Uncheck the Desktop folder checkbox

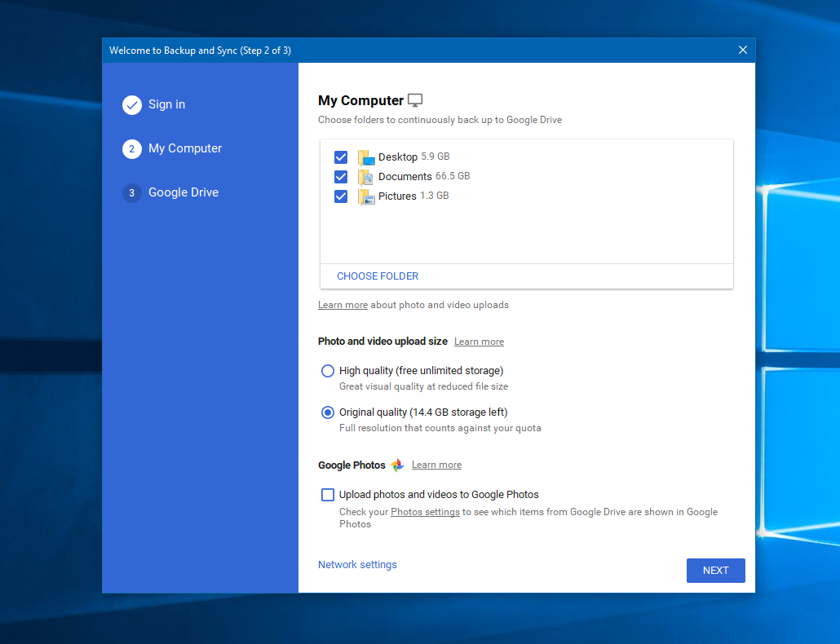pyautogui.click(x=341, y=157)
